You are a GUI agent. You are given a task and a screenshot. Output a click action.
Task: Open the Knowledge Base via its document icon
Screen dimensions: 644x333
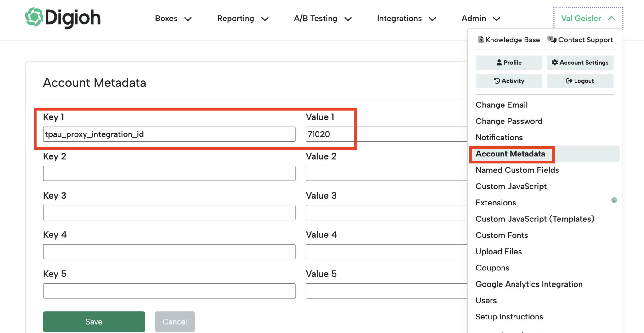click(481, 40)
